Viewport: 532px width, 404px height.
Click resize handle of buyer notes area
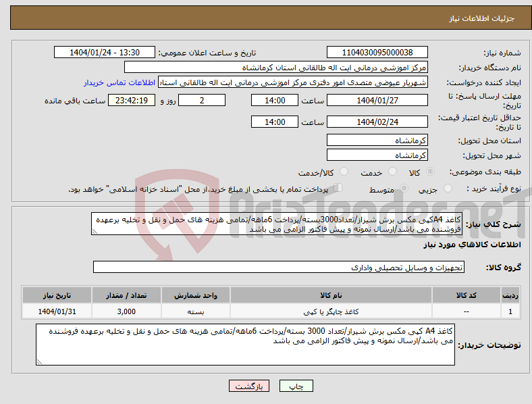[39, 362]
